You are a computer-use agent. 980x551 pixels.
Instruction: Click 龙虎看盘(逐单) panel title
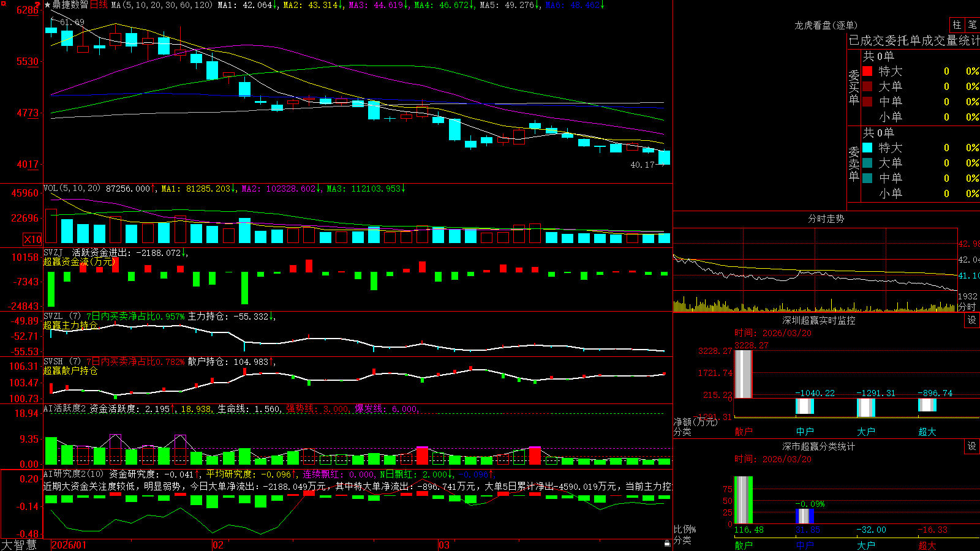click(x=826, y=25)
